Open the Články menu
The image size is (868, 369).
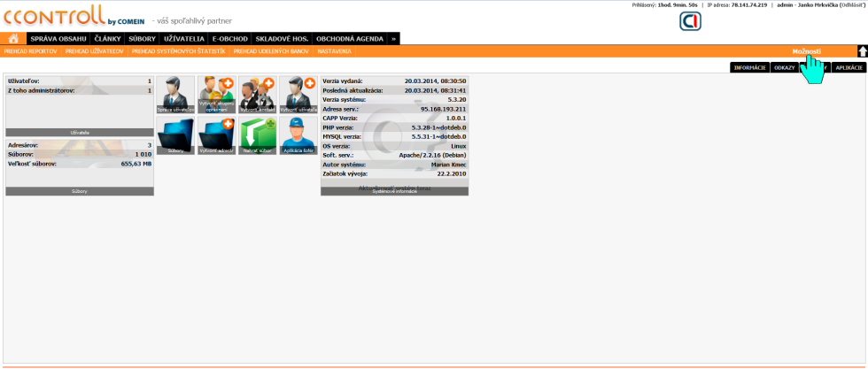pyautogui.click(x=107, y=39)
